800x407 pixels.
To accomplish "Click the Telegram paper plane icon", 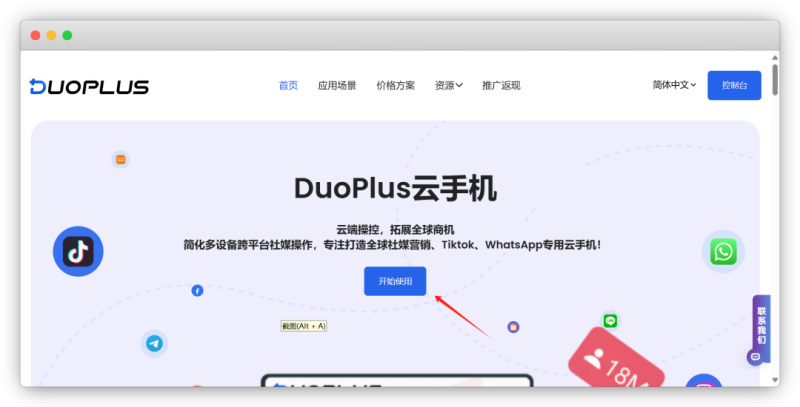I will pos(154,343).
